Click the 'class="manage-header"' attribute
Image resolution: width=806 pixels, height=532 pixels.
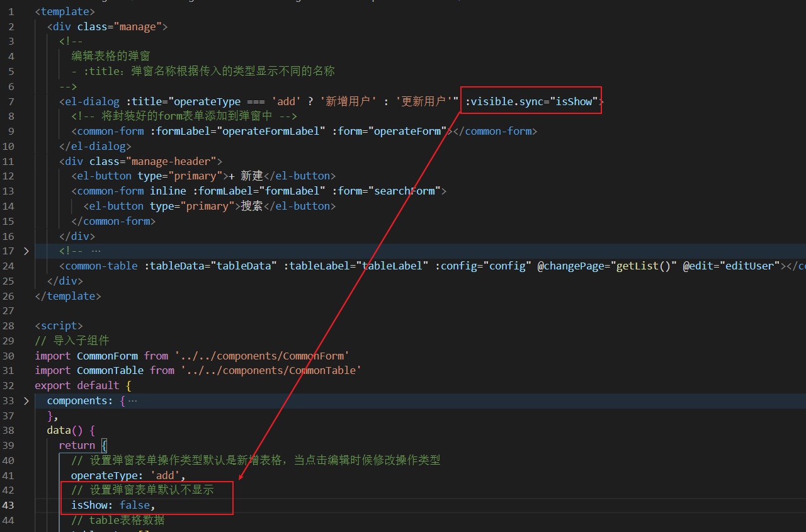click(x=152, y=161)
